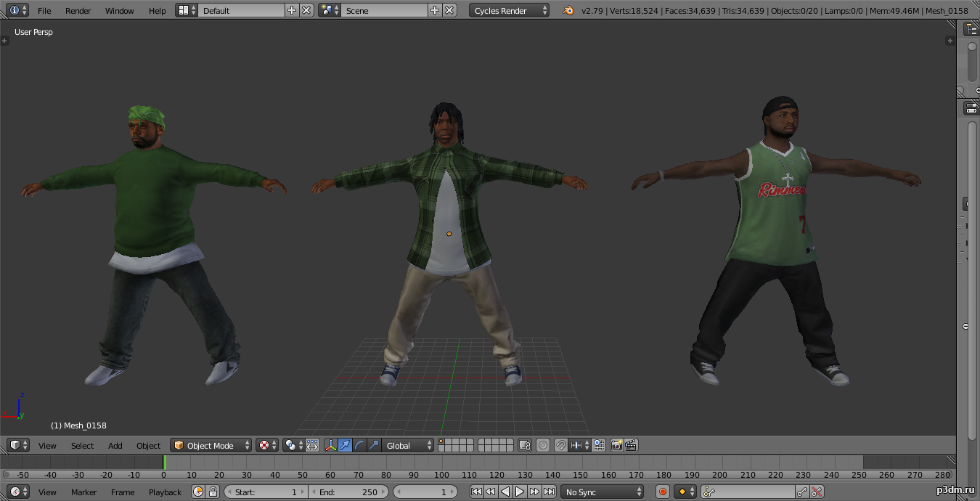Render OpenGL viewport image (camera icon)

[x=617, y=445]
